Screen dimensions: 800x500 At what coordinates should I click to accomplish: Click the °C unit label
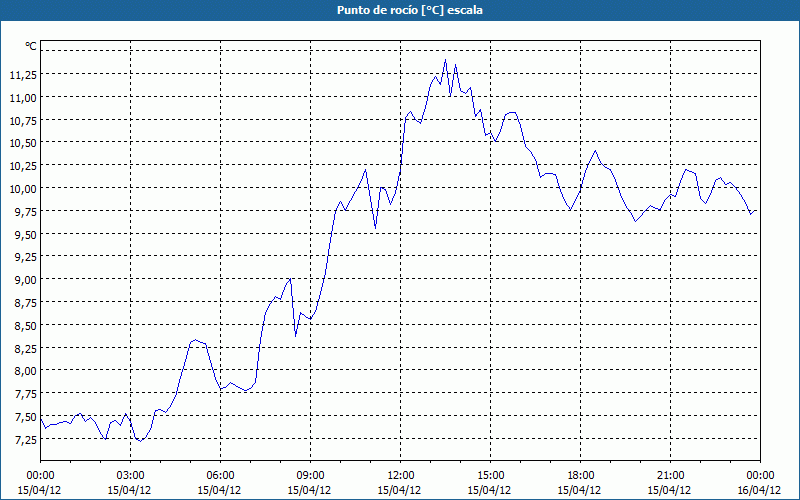[x=31, y=46]
